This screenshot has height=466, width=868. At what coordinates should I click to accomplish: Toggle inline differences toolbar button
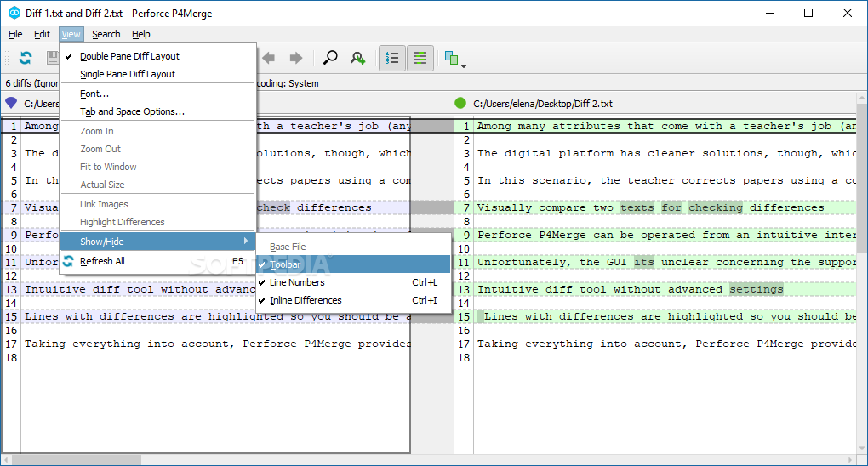[x=420, y=58]
